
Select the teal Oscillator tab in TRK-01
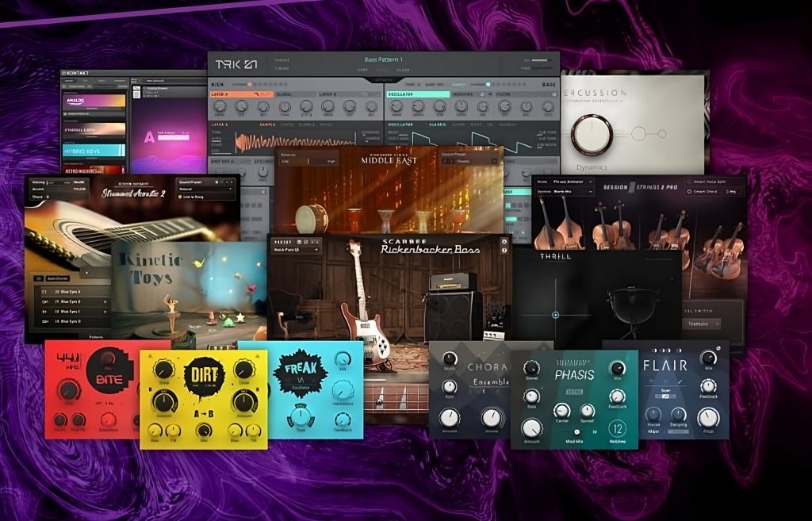coord(418,94)
